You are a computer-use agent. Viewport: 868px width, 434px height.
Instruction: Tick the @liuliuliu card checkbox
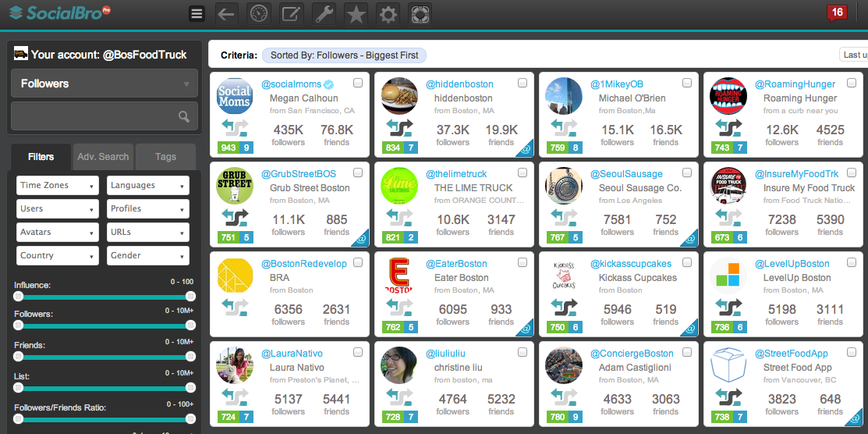coord(522,352)
